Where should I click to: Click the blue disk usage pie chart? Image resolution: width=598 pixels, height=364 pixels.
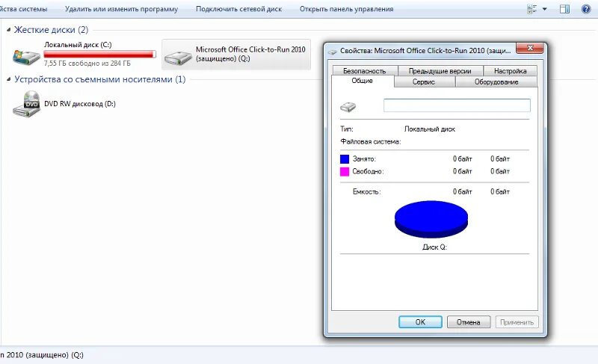431,219
